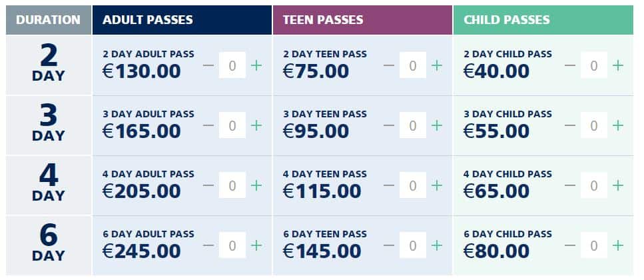The height and width of the screenshot is (280, 644).
Task: Remove one 3 Day Teen Pass
Action: point(388,125)
